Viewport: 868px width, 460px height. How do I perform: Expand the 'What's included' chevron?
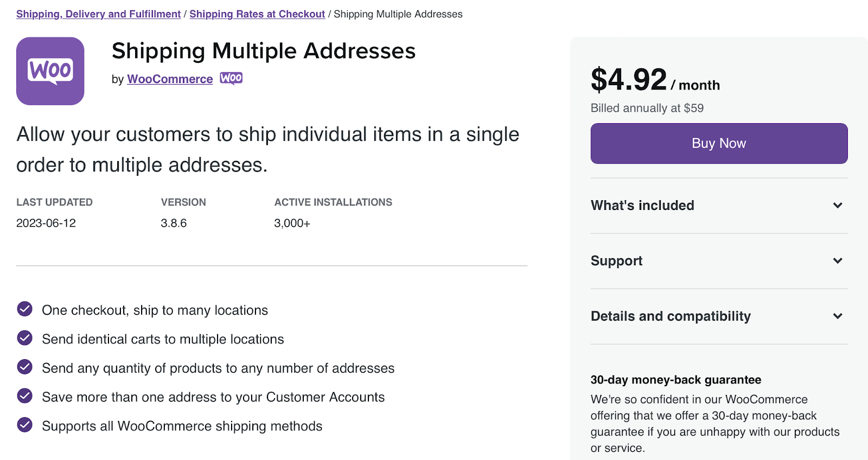838,206
